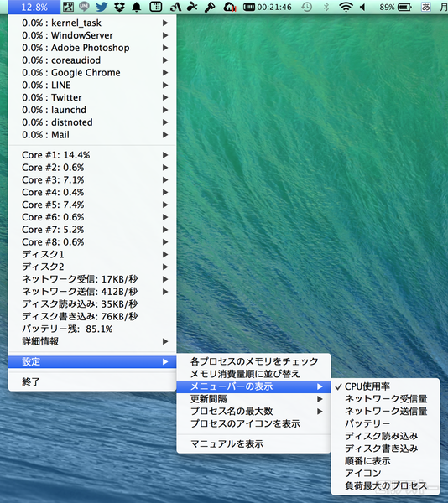This screenshot has width=448, height=503.
Task: Click バッテリー残: 85.1% entry
Action: click(x=92, y=329)
